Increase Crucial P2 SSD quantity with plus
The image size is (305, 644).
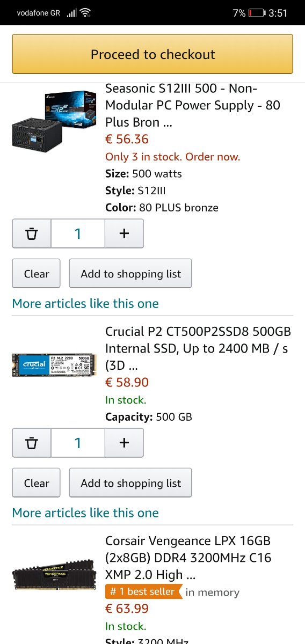tap(124, 443)
